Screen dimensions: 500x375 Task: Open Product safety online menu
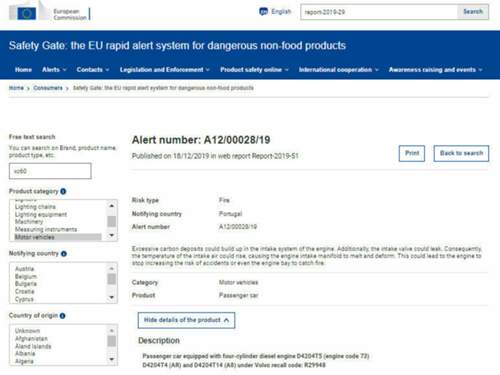[x=254, y=70]
